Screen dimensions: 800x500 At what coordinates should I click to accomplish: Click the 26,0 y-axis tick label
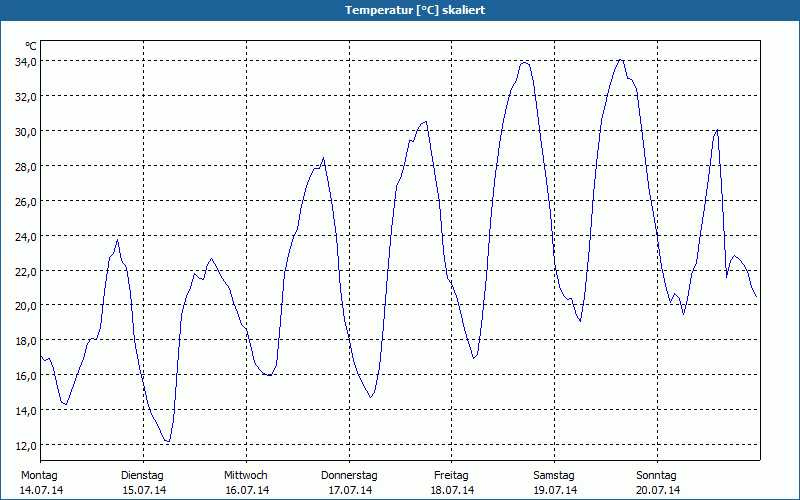[x=25, y=201]
